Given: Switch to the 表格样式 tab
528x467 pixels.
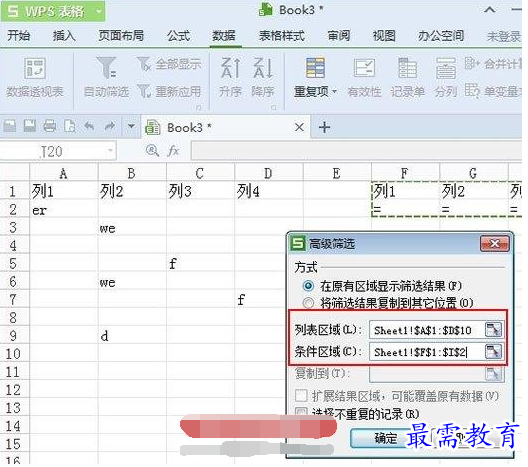Looking at the screenshot, I should click(282, 36).
